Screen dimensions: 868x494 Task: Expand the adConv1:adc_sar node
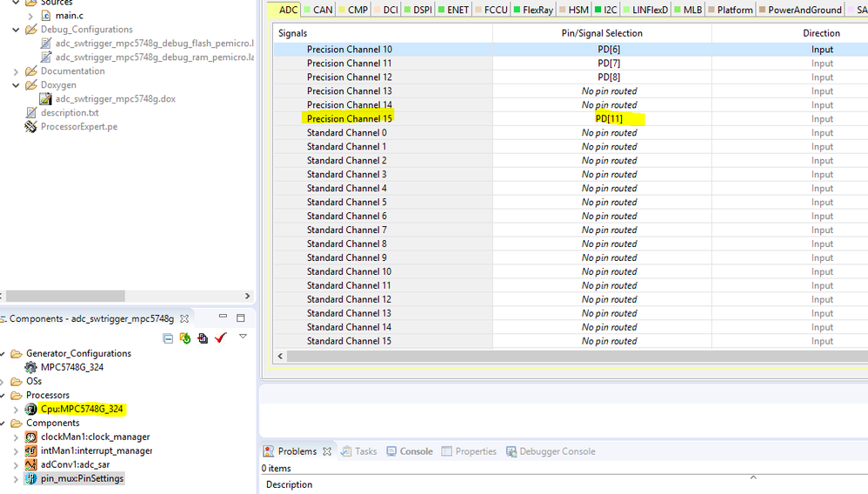click(x=16, y=465)
